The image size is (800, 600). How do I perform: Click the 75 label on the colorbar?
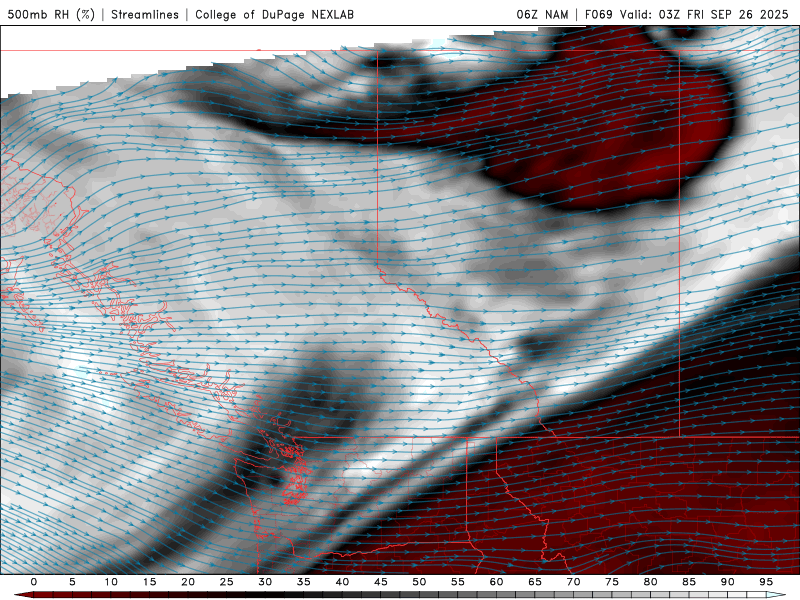pyautogui.click(x=612, y=582)
